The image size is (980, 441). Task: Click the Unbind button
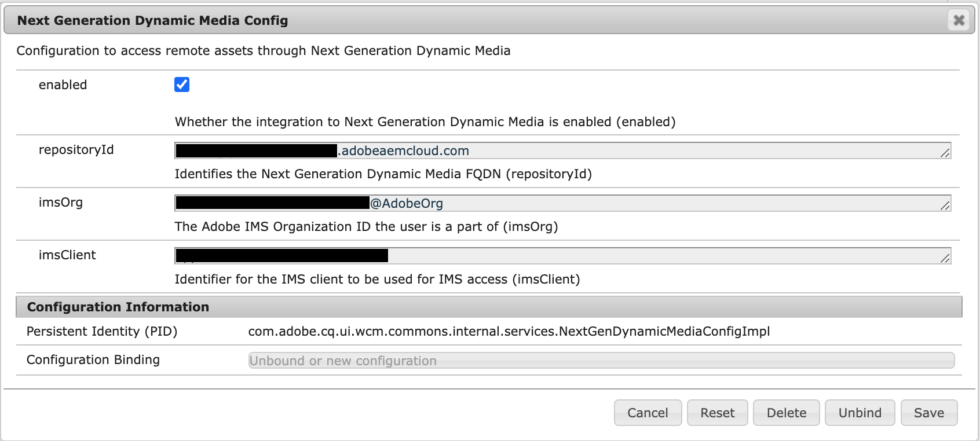(860, 413)
